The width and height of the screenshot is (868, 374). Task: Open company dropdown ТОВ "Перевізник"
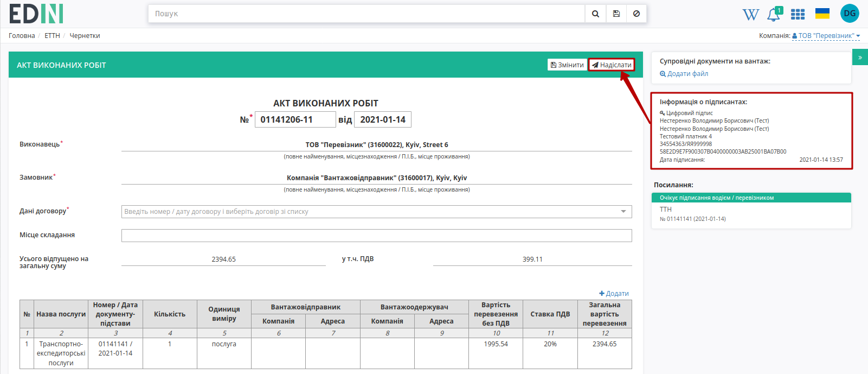826,36
